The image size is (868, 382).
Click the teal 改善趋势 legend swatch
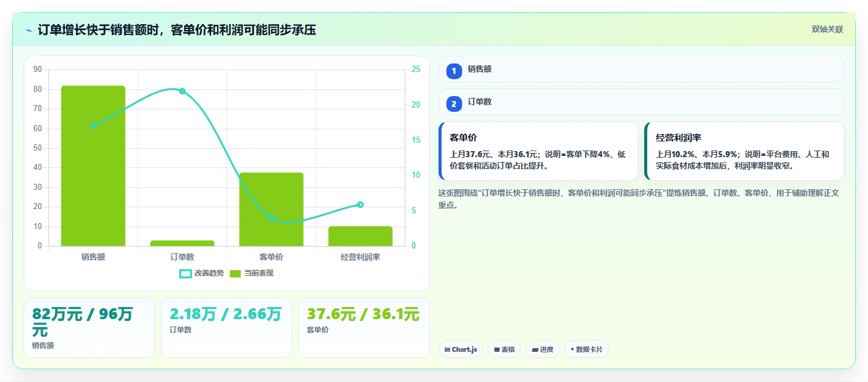pos(186,274)
